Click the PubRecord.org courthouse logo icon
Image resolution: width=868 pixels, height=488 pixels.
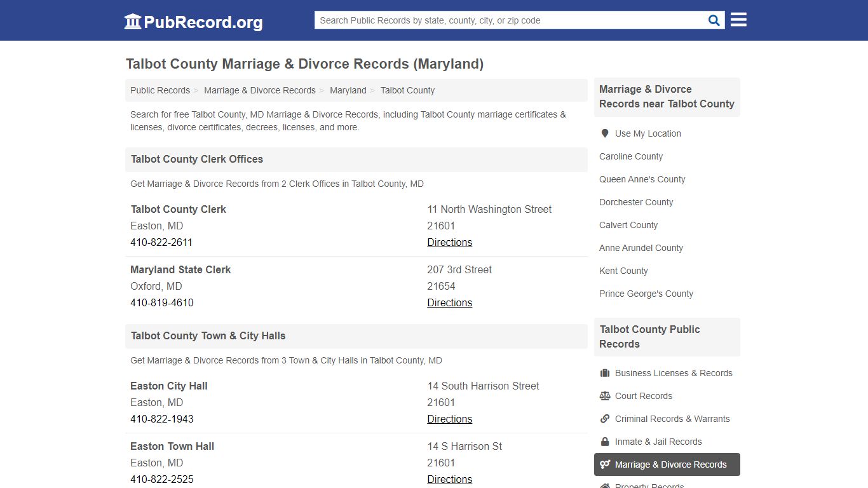[x=133, y=21]
